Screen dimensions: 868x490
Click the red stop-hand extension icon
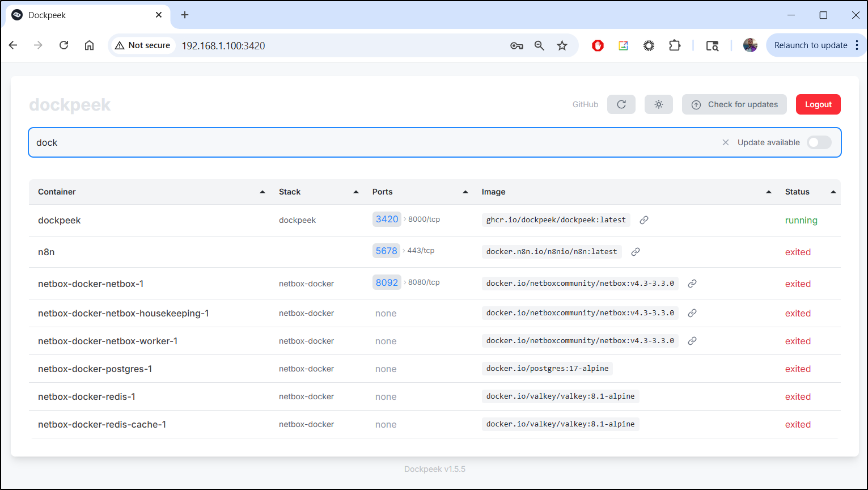click(x=598, y=45)
